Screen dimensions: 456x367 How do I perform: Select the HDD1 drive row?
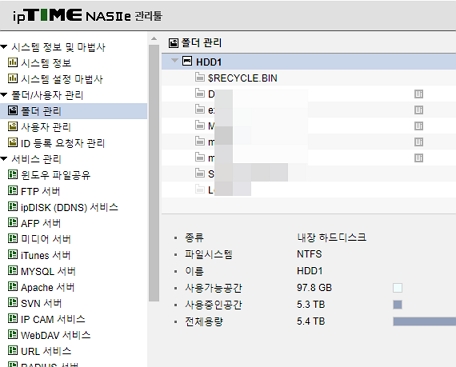(x=309, y=62)
